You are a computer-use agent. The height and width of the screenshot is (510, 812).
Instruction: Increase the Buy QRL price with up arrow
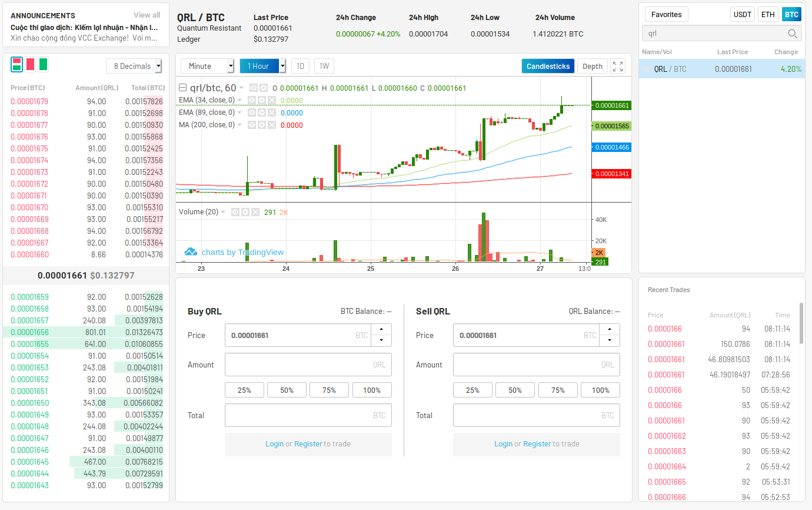tap(381, 330)
